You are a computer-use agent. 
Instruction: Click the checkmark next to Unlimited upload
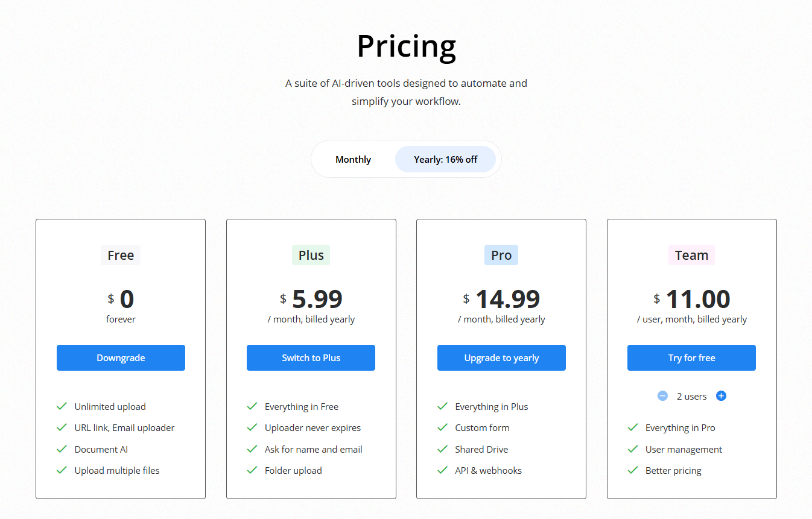coord(62,406)
